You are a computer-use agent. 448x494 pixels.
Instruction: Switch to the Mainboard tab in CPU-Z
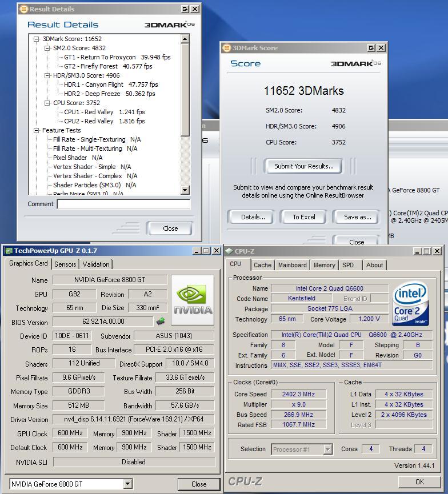[292, 265]
